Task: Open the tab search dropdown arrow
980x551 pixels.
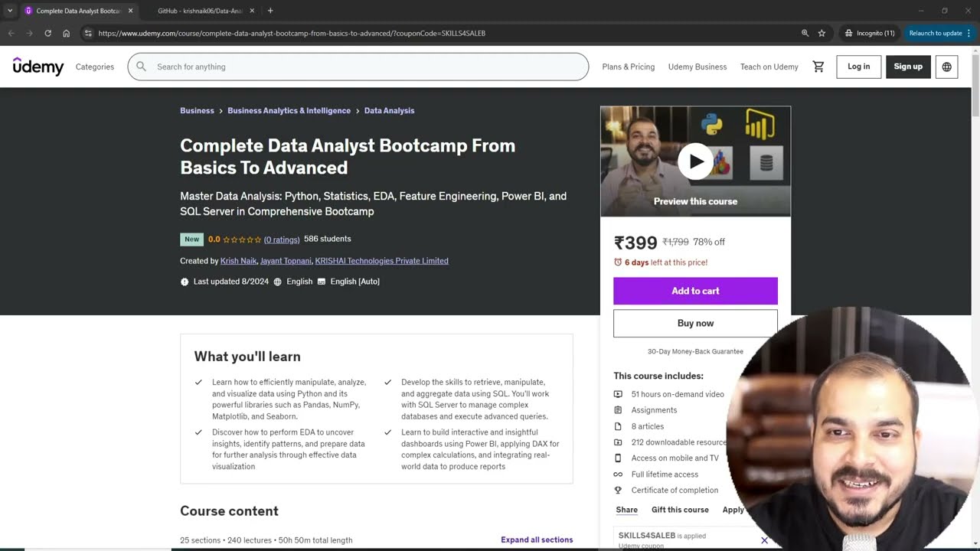Action: pyautogui.click(x=10, y=11)
